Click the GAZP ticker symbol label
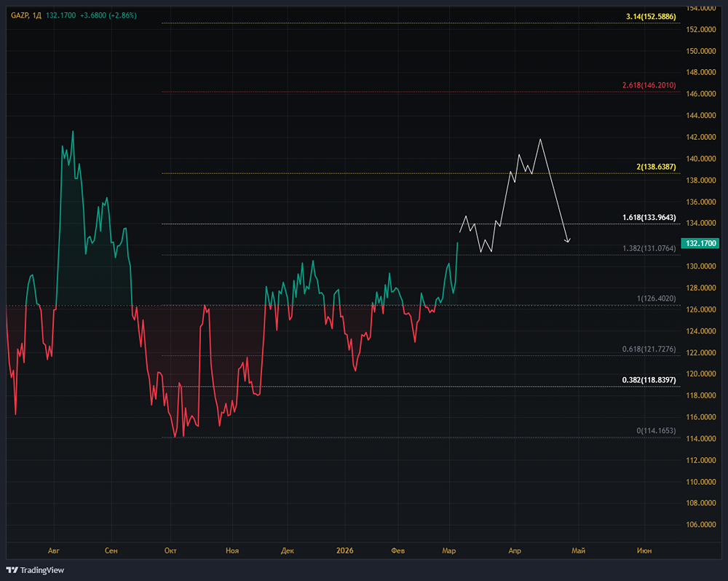728x581 pixels. 20,15
